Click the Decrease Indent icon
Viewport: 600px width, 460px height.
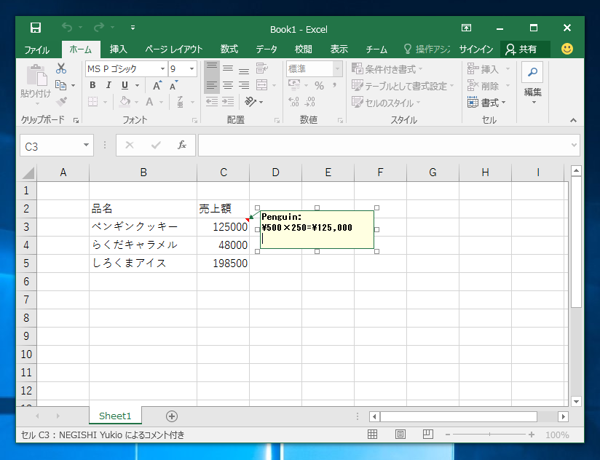pyautogui.click(x=212, y=102)
